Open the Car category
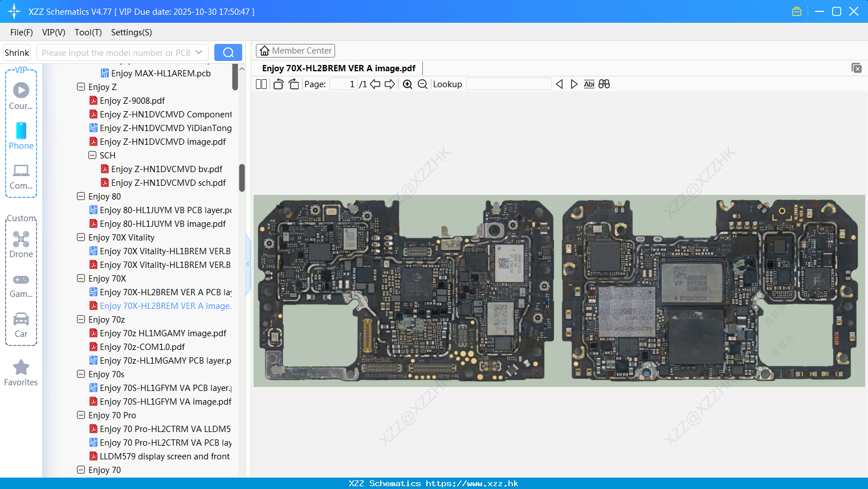Screen dimensions: 868x489 pyautogui.click(x=21, y=319)
